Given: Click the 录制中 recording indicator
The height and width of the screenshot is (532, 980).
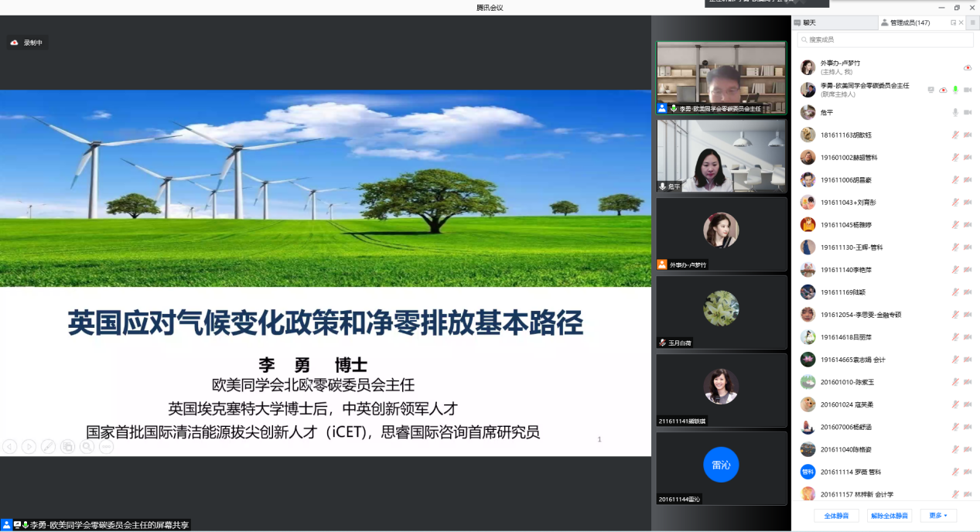Looking at the screenshot, I should click(27, 43).
